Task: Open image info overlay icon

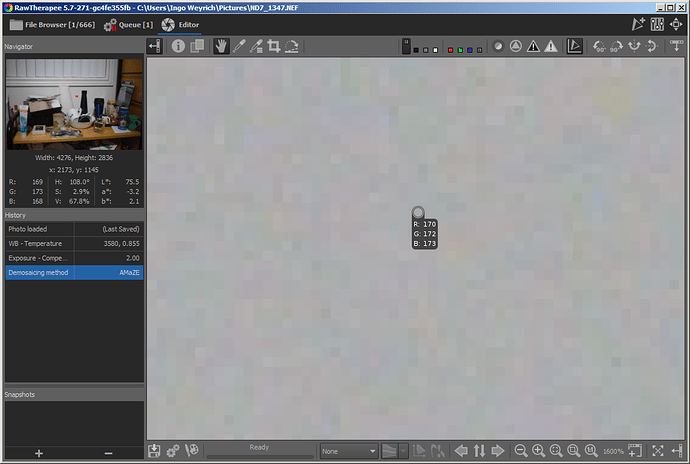Action: [178, 46]
